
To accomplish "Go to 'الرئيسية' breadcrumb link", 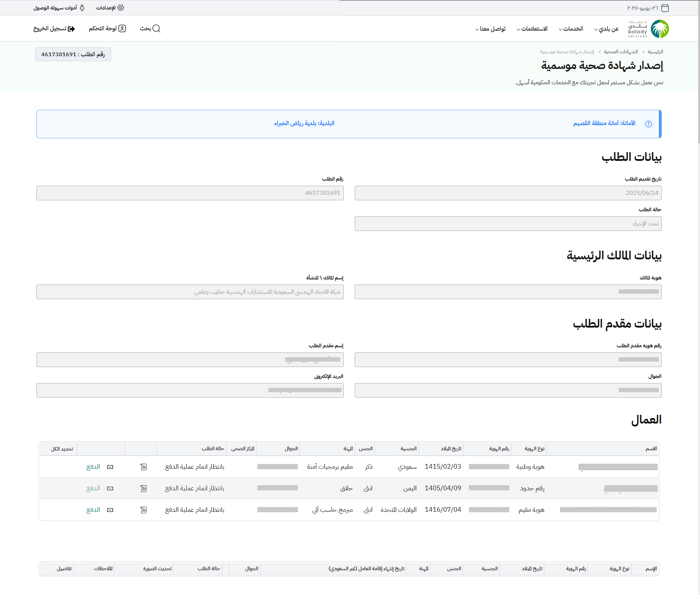I will point(655,52).
